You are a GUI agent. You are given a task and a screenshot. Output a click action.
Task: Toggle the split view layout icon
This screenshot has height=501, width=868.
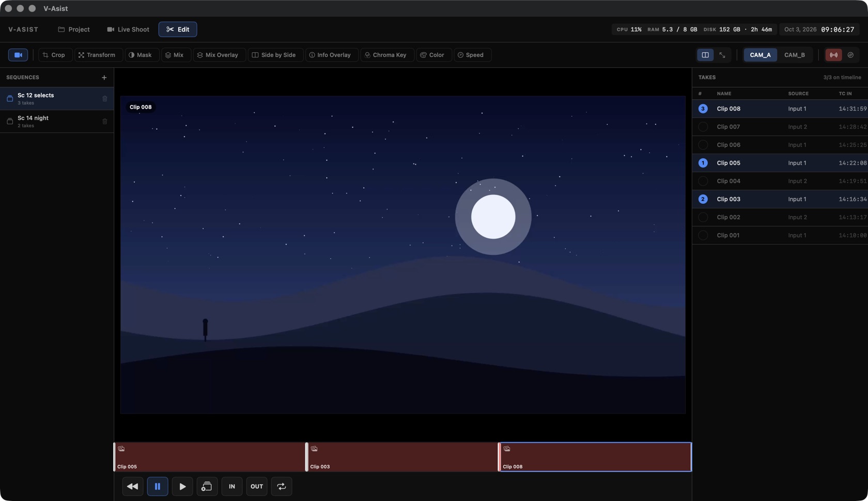pyautogui.click(x=705, y=55)
